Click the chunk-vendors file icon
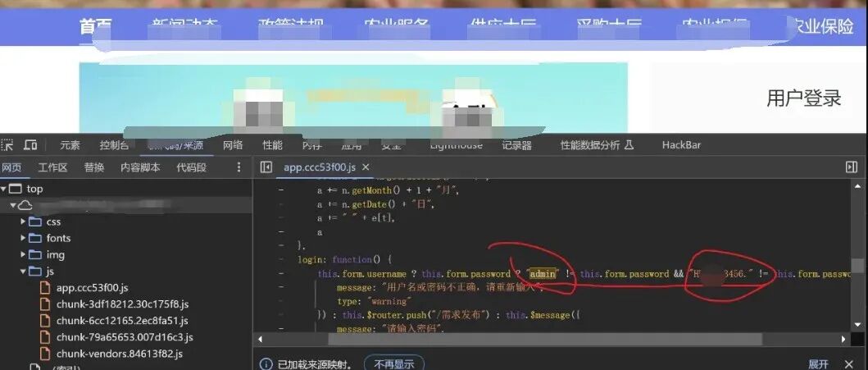 [45, 354]
